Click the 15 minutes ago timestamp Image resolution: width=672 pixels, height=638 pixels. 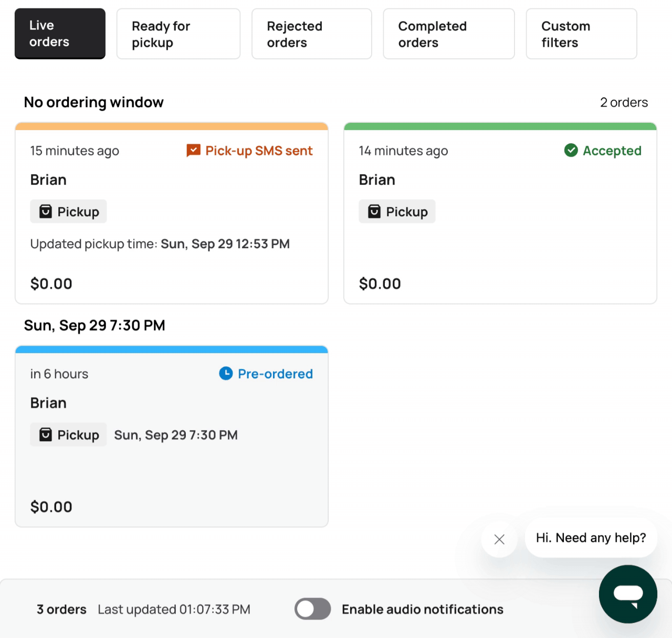pos(75,151)
